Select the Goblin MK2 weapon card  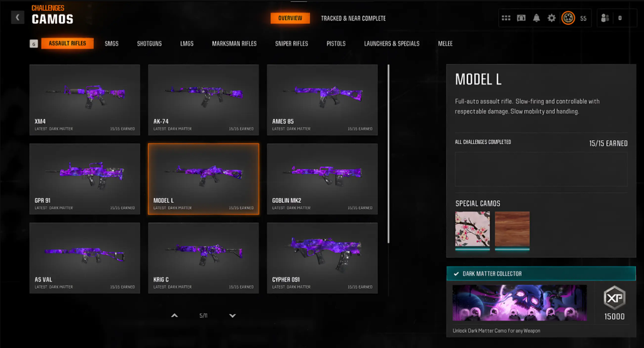pyautogui.click(x=323, y=179)
